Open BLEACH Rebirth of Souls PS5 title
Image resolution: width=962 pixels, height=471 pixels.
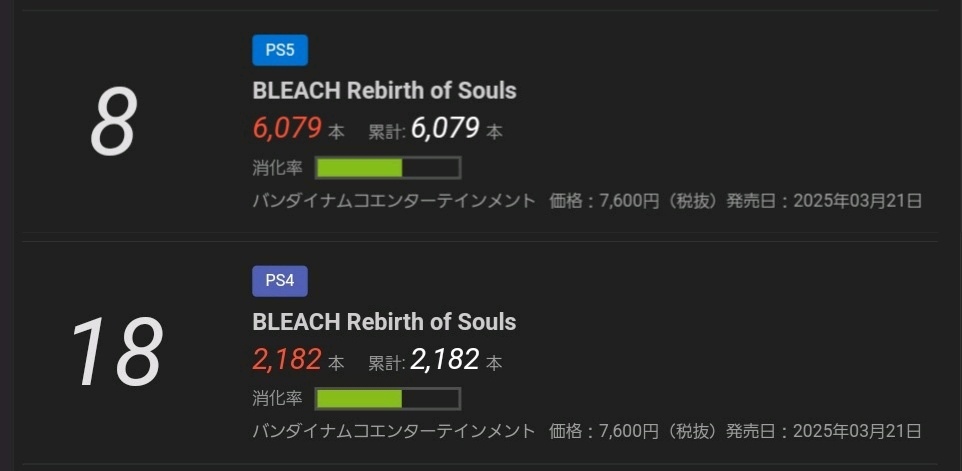[x=384, y=90]
